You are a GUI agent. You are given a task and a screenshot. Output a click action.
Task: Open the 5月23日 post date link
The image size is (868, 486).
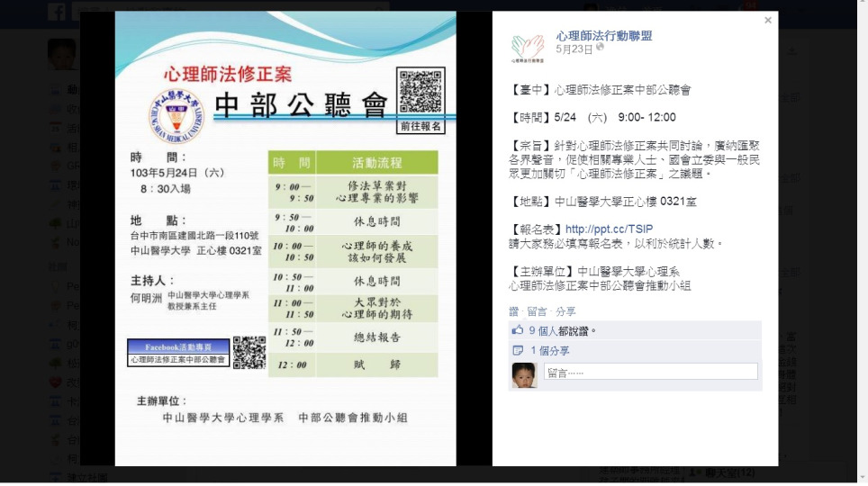pos(574,49)
